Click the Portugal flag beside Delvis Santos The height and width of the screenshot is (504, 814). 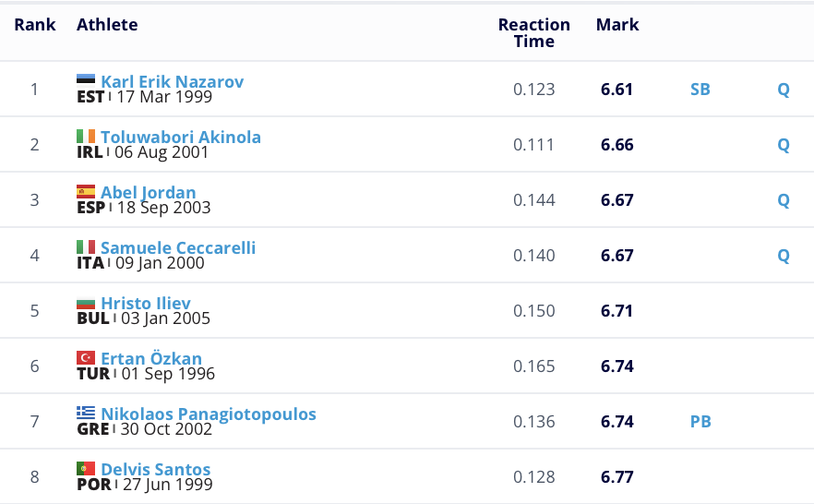[86, 468]
